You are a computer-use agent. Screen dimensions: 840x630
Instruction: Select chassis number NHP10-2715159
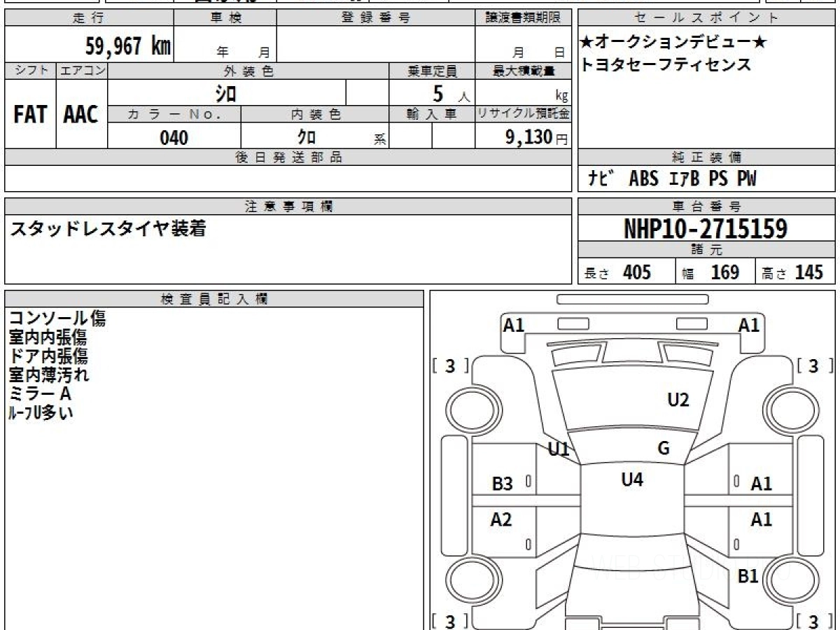[706, 229]
